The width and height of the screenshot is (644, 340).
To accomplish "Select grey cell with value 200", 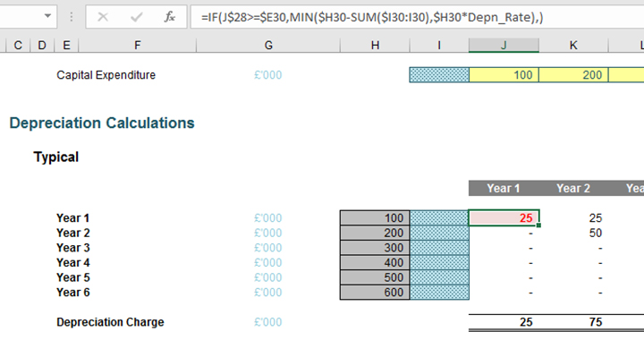I will pyautogui.click(x=375, y=233).
